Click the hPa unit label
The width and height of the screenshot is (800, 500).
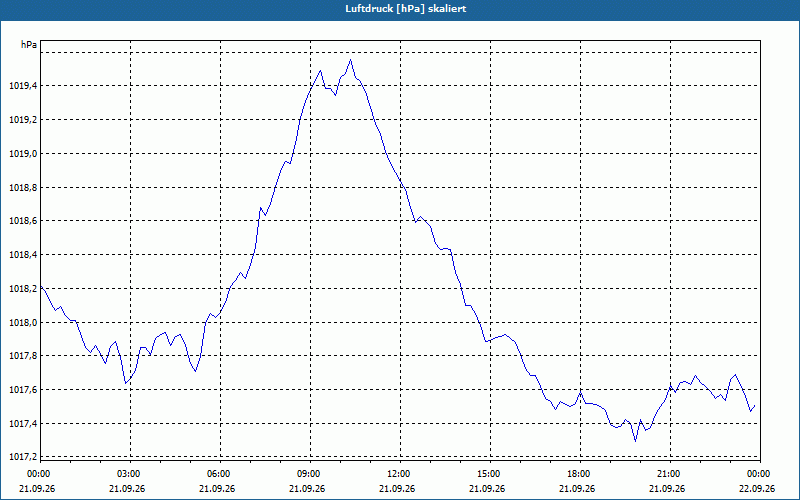[29, 45]
